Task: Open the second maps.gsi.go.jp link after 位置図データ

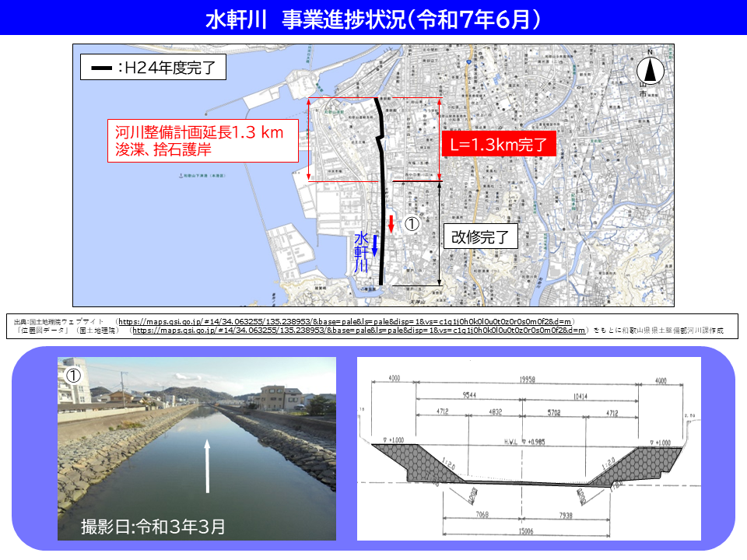Action: [358, 331]
